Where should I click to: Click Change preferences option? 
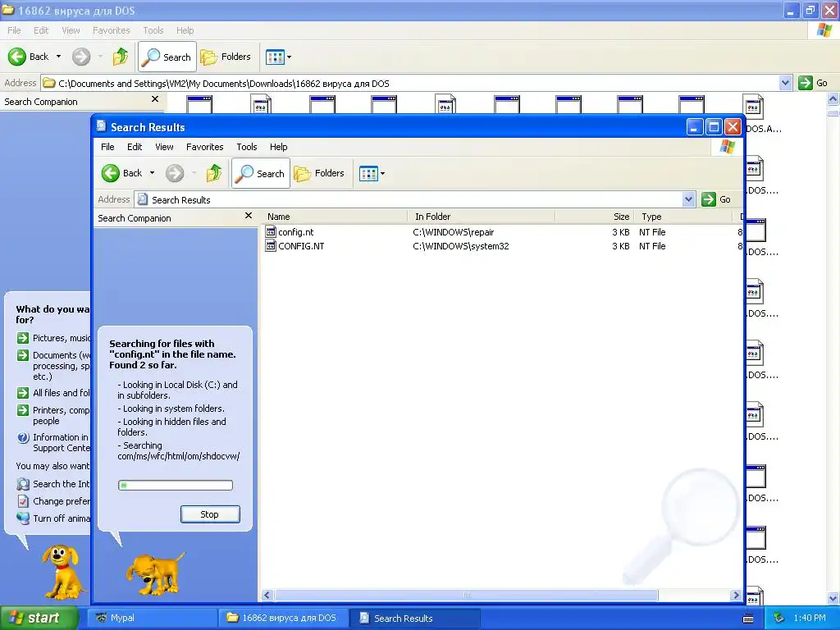coord(53,501)
